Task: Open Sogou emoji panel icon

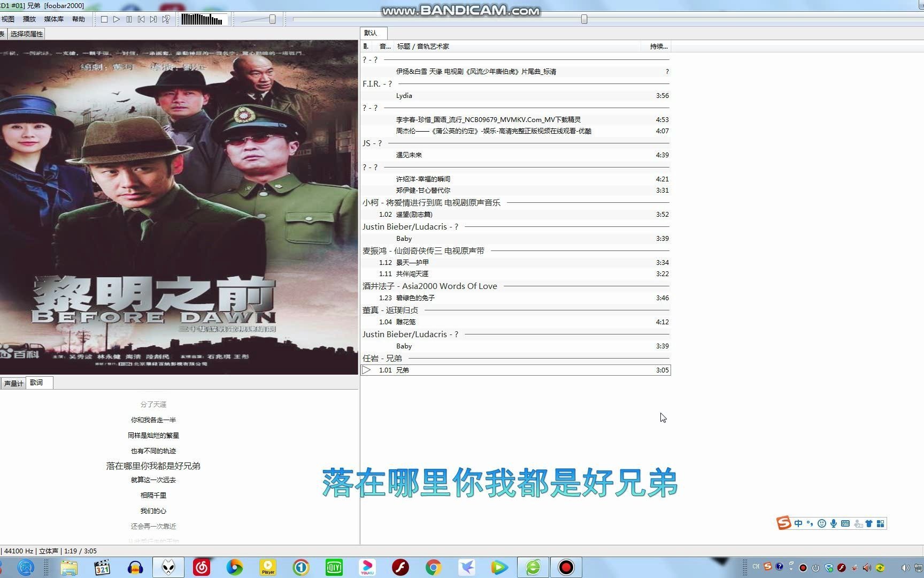Action: [x=822, y=523]
